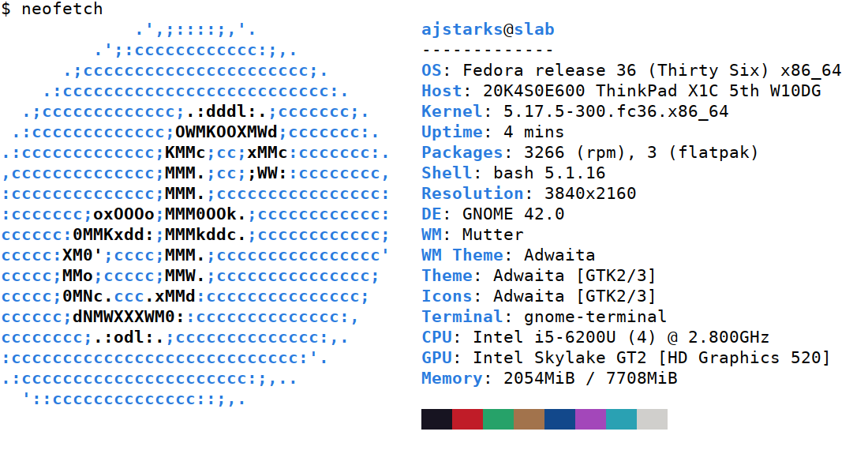The width and height of the screenshot is (868, 454).
Task: Click the 'Theme' label on the GTK theme line
Action: (447, 276)
